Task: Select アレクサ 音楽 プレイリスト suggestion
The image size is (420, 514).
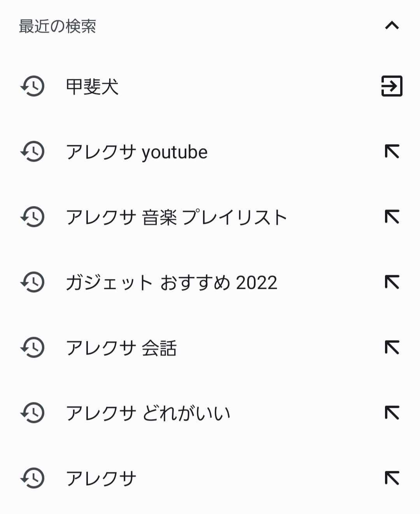Action: point(177,217)
